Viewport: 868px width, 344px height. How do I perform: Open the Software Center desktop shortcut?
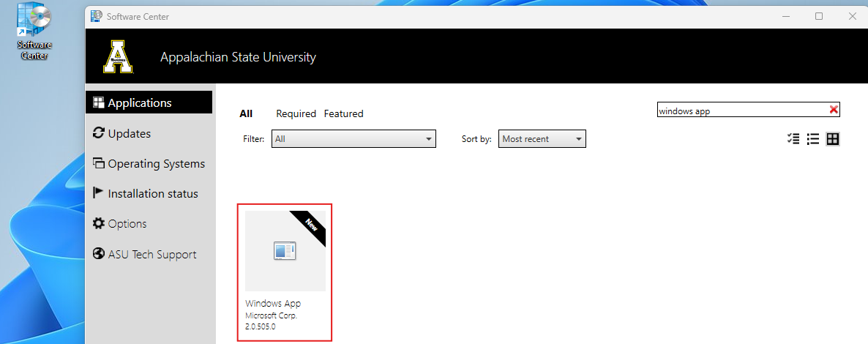[x=34, y=31]
